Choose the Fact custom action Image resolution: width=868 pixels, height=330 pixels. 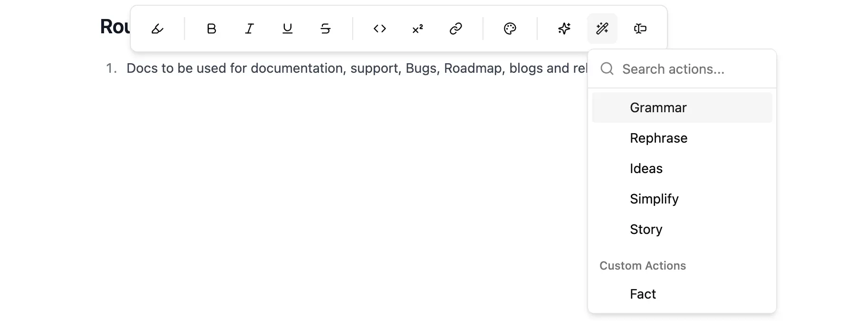coord(643,294)
